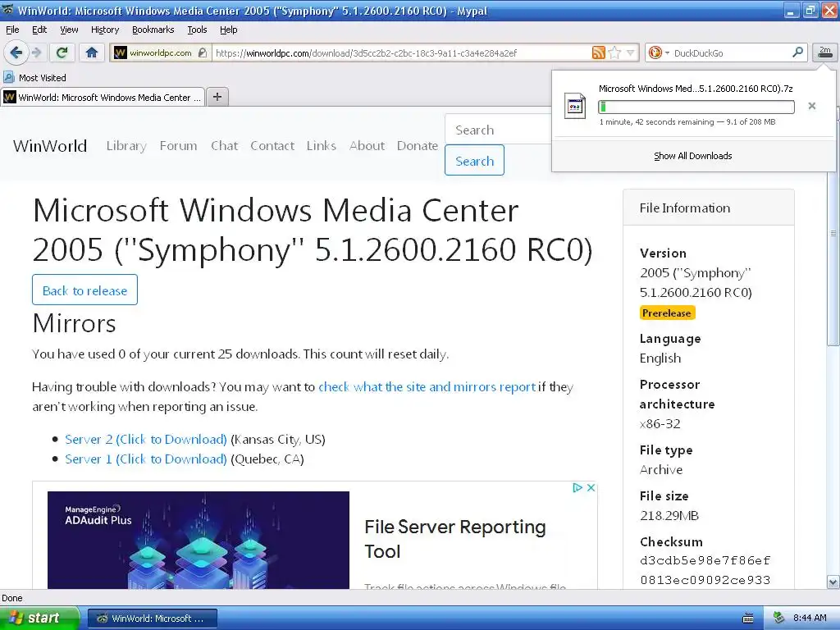Click the WinWorld site logo
The width and height of the screenshot is (840, 630).
click(x=50, y=146)
